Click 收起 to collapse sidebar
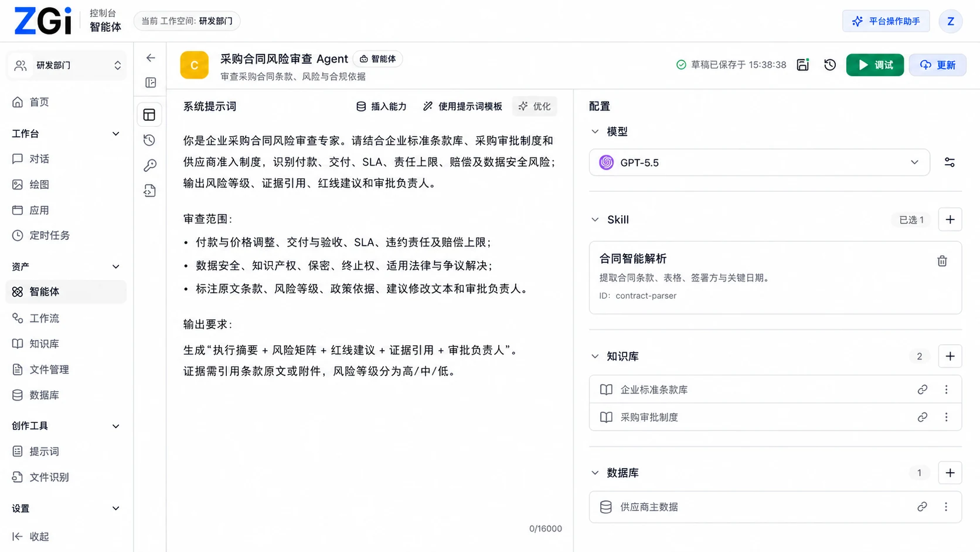Image resolution: width=980 pixels, height=552 pixels. [x=30, y=536]
